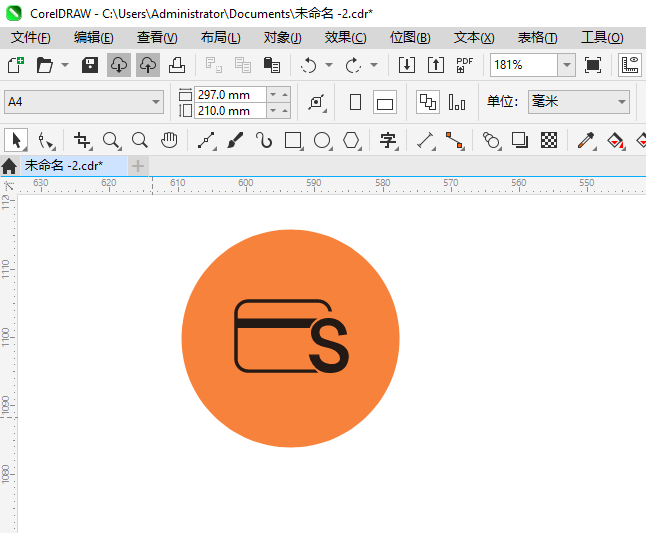646x533 pixels.
Task: Choose the Pan hand tool
Action: (169, 140)
